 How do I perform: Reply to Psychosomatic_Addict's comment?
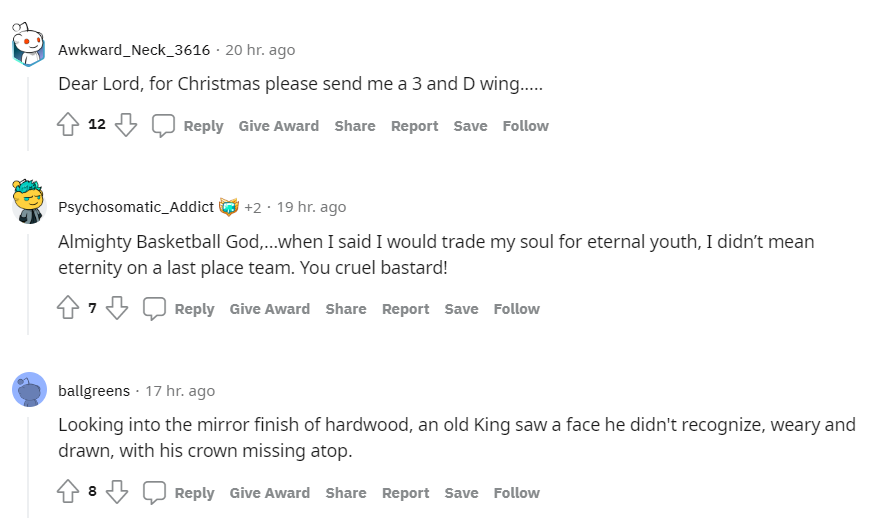pos(194,309)
